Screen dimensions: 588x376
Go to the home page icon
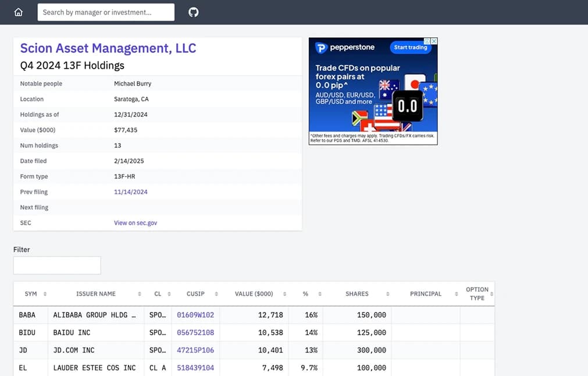tap(19, 12)
